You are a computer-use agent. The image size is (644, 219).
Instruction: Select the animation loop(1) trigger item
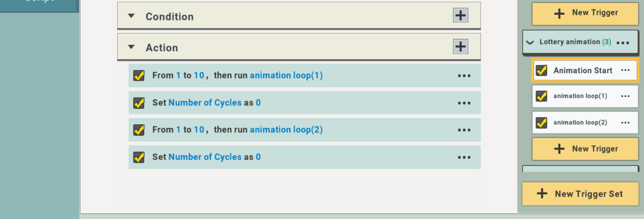pos(580,96)
